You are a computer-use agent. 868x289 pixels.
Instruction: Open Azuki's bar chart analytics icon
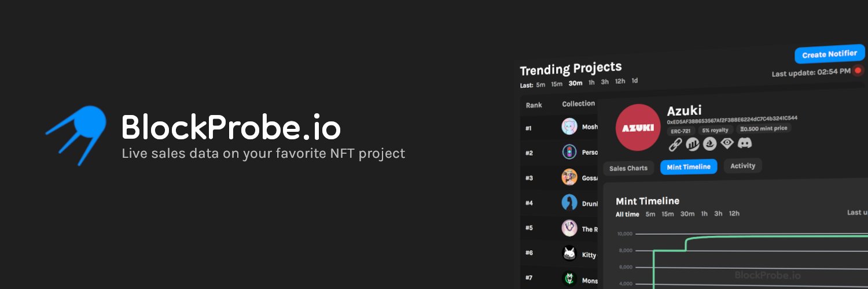tap(692, 144)
